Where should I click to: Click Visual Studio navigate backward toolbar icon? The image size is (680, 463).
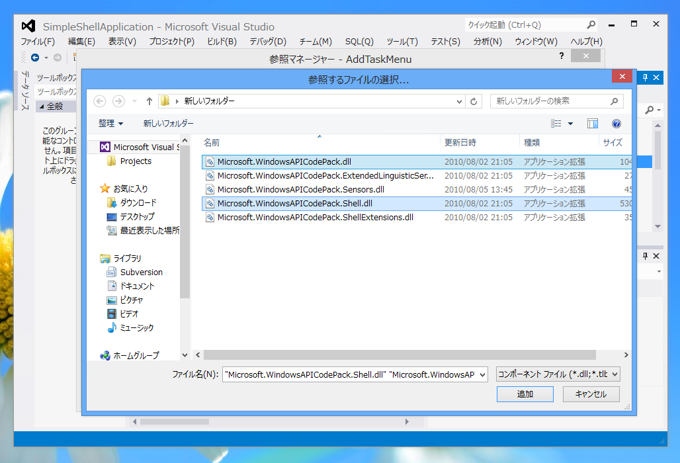35,57
